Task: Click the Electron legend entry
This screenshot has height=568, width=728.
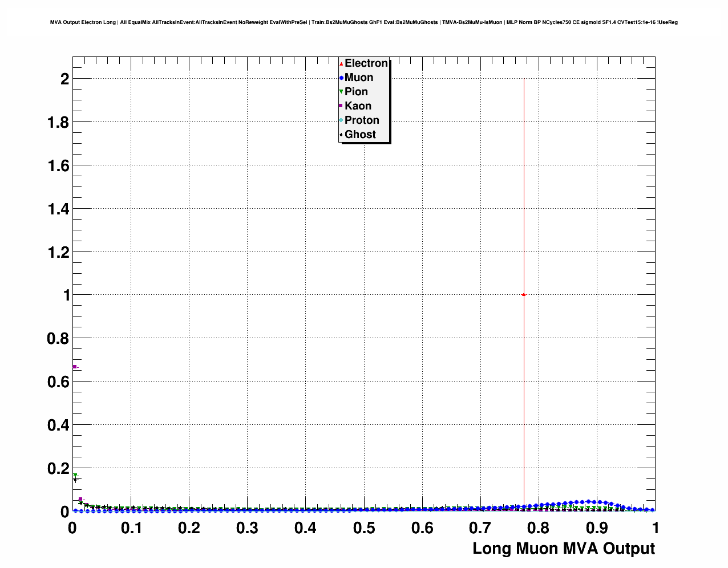Action: pos(363,63)
